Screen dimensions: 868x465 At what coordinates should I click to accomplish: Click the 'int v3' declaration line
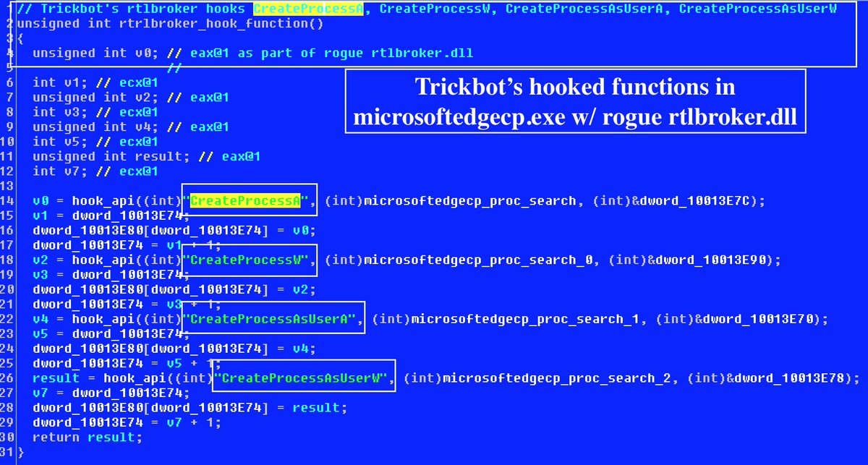click(95, 112)
